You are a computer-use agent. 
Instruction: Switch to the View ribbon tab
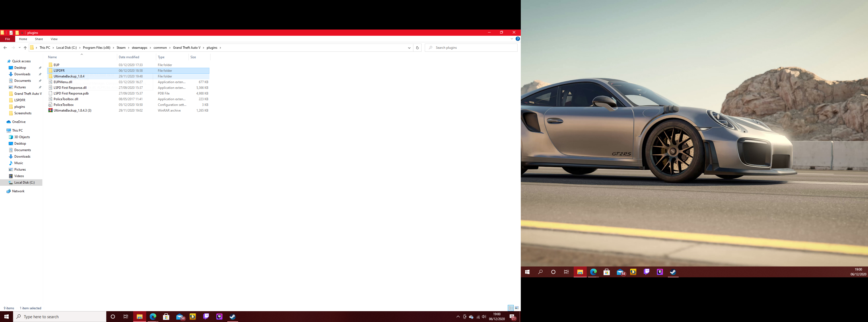pyautogui.click(x=54, y=39)
